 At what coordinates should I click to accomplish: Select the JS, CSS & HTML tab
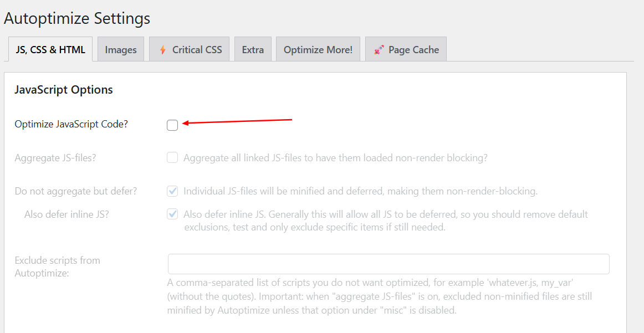[x=50, y=50]
